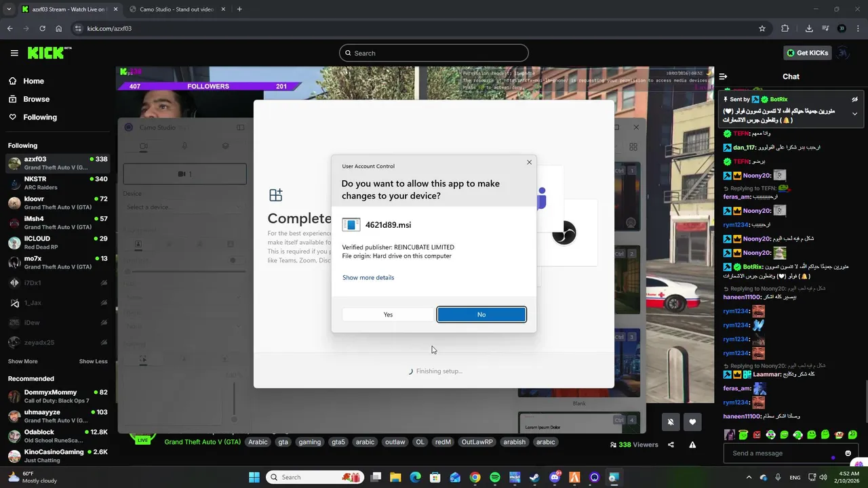Open new browser tab

pyautogui.click(x=239, y=9)
